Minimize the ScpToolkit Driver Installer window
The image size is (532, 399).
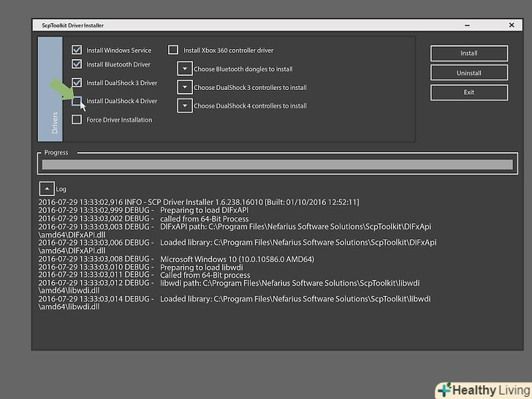click(467, 26)
